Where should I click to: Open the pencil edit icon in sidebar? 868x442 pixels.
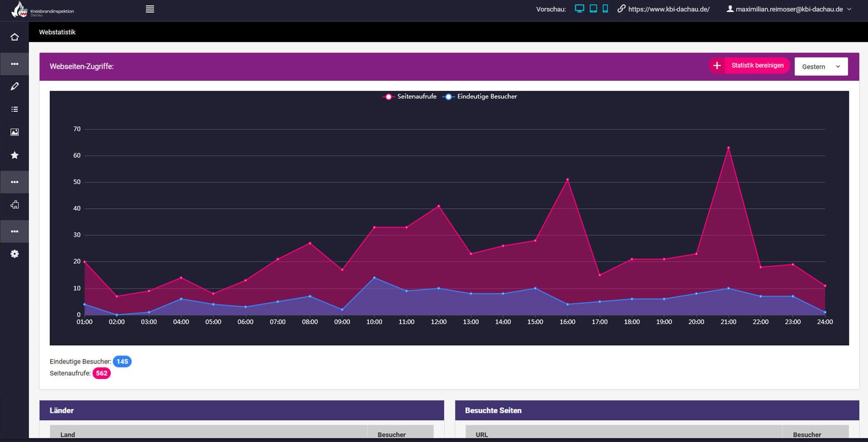click(15, 86)
